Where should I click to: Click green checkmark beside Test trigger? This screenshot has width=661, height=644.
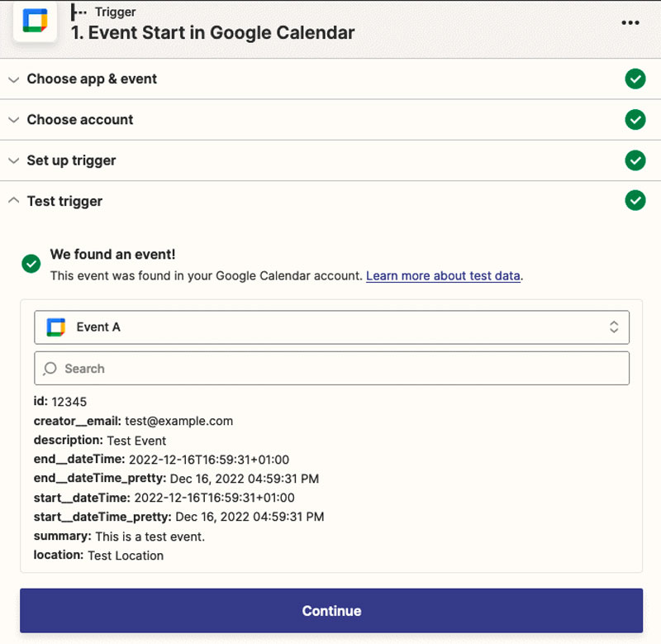click(x=635, y=200)
